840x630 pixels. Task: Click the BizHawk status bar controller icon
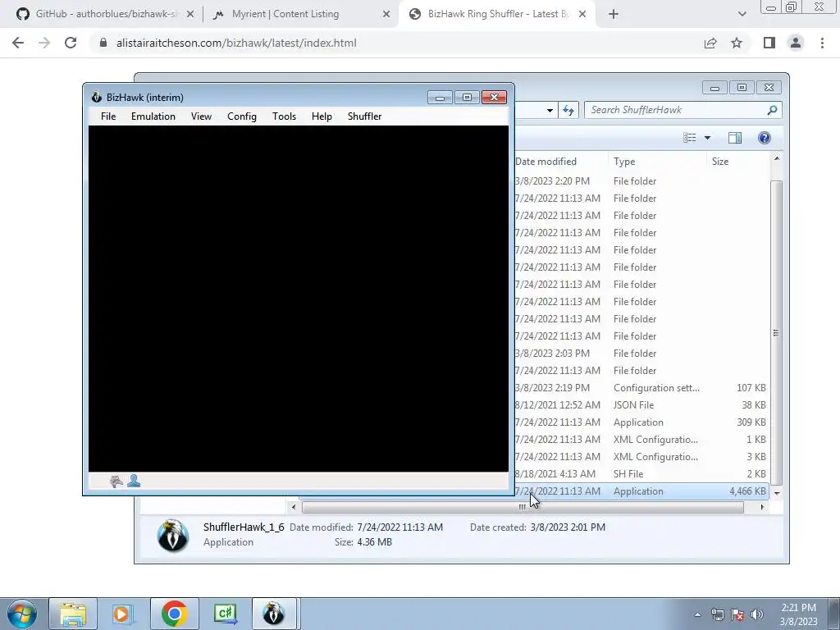116,482
